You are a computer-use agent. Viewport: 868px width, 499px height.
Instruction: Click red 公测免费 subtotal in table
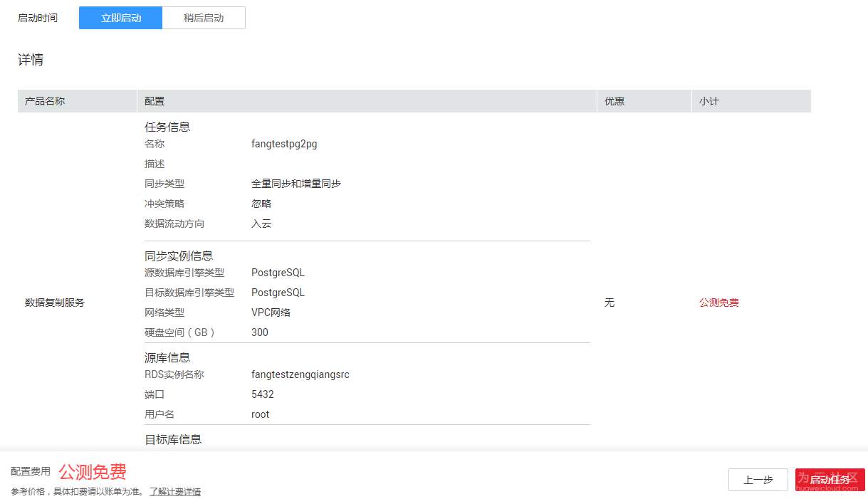point(719,303)
